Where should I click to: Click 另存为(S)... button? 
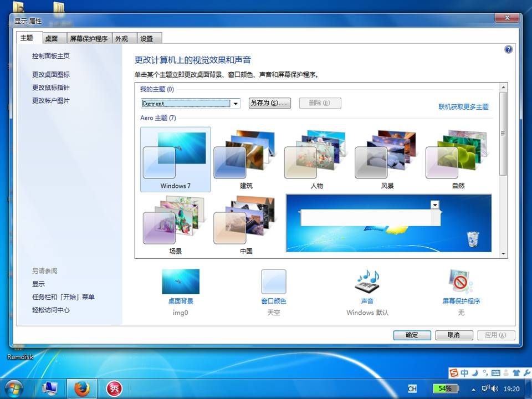[x=270, y=103]
